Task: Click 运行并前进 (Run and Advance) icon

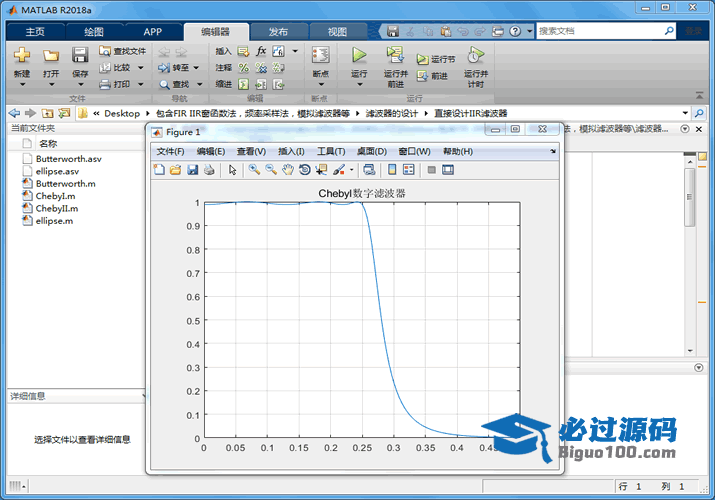Action: point(395,55)
